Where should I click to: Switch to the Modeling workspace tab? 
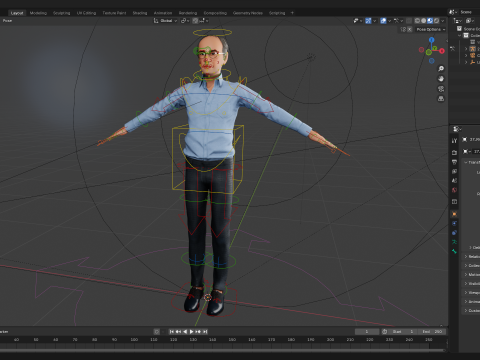coord(38,13)
